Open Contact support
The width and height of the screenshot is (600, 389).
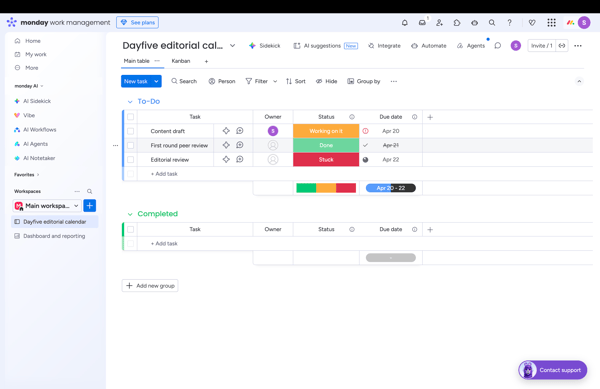pos(553,370)
